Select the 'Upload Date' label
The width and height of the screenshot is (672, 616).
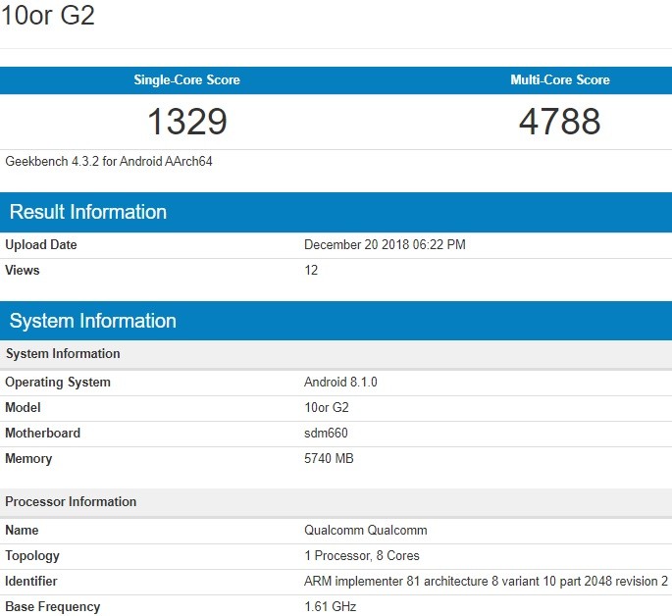[x=41, y=244]
